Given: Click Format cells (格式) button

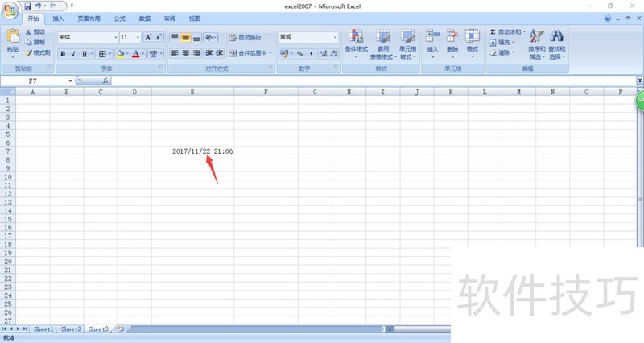Looking at the screenshot, I should [x=473, y=44].
